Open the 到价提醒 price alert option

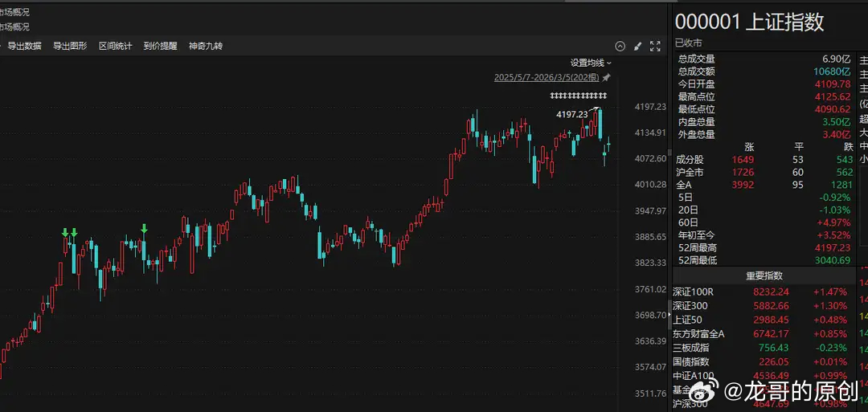(x=161, y=46)
